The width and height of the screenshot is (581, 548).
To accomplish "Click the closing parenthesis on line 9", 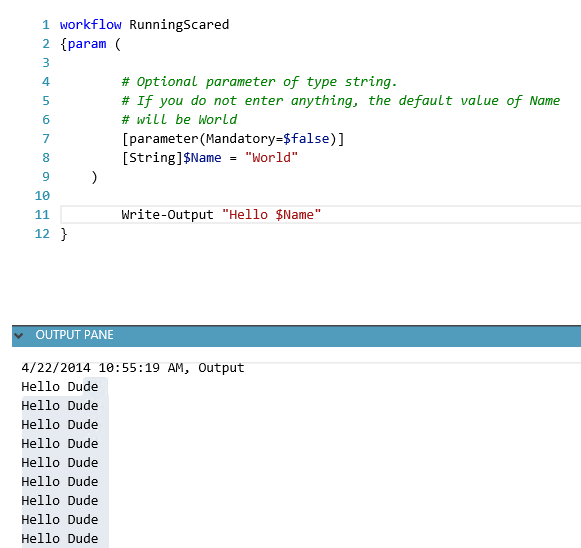I will coord(94,177).
